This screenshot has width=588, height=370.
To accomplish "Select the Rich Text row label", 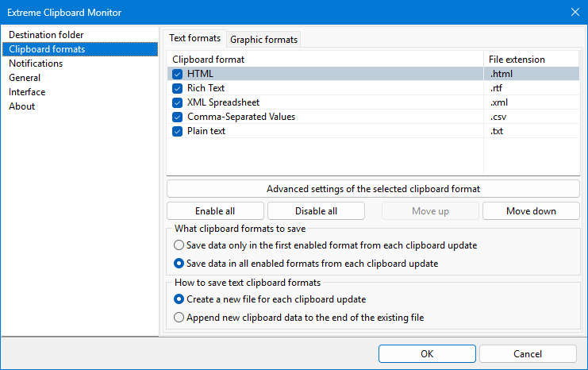I will point(206,88).
